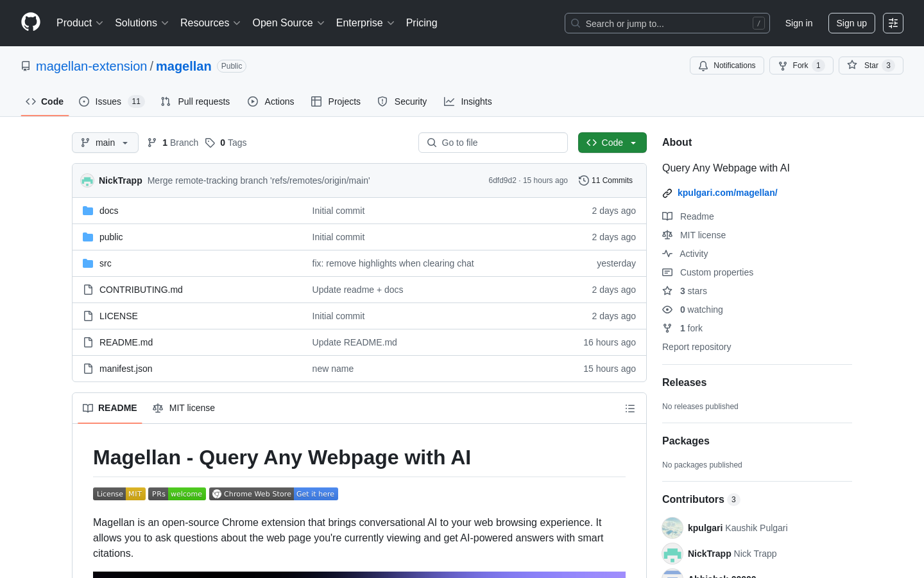Open the Contributors heading link
The width and height of the screenshot is (924, 578).
tap(693, 499)
